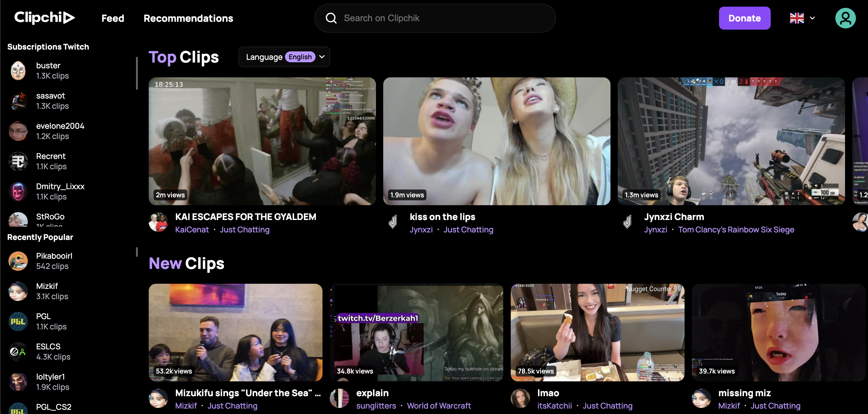Open ESLCS channel avatar

pos(18,352)
